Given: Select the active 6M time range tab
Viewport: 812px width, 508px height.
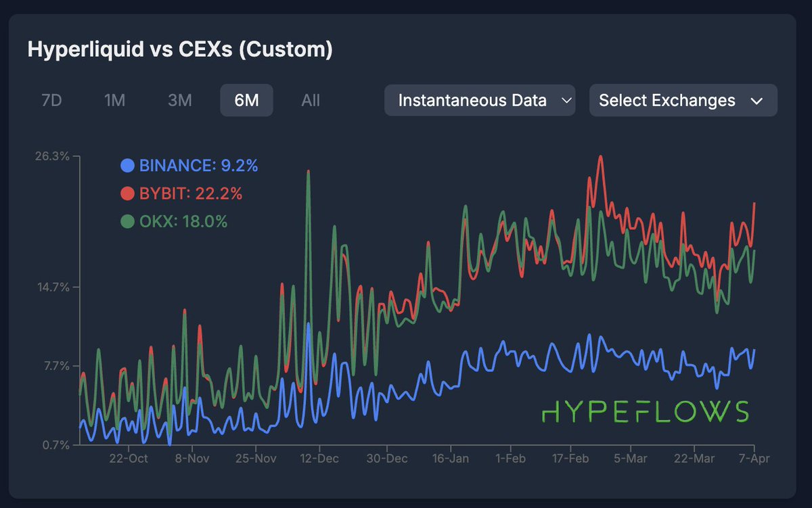Looking at the screenshot, I should [246, 101].
